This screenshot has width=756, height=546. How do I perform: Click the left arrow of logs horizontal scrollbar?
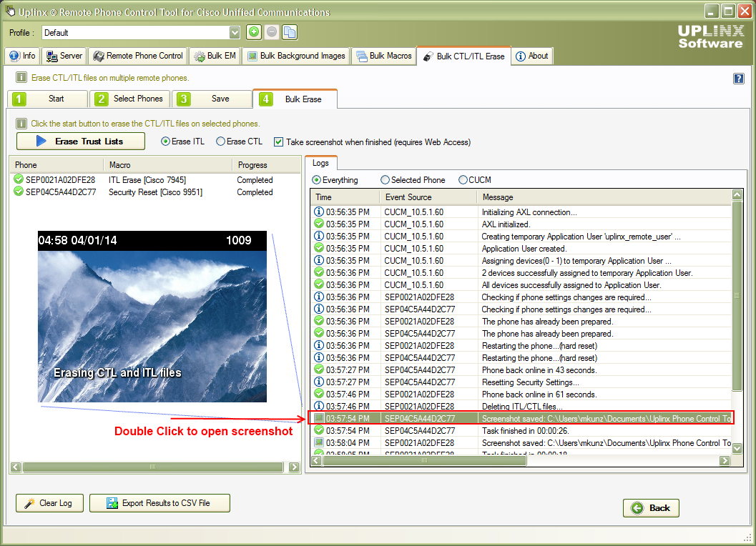[x=315, y=460]
